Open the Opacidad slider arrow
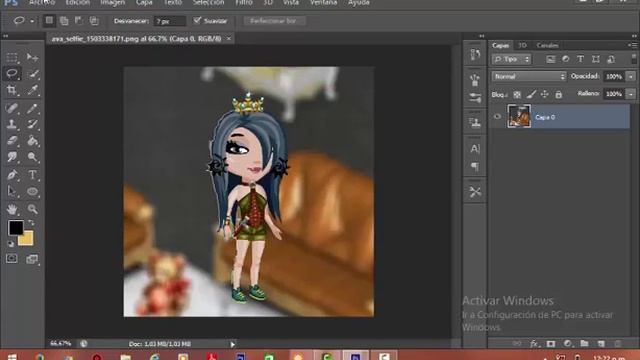The width and height of the screenshot is (640, 360). [631, 76]
